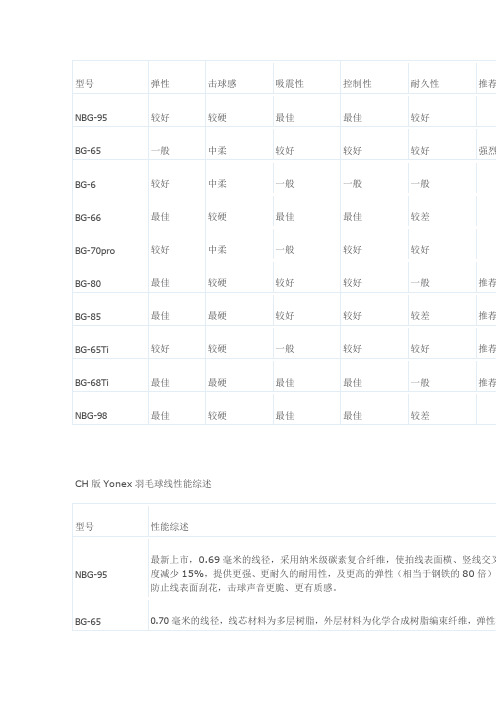Click BG-80's 击球感 value 较硬
The height and width of the screenshot is (702, 496).
point(218,283)
